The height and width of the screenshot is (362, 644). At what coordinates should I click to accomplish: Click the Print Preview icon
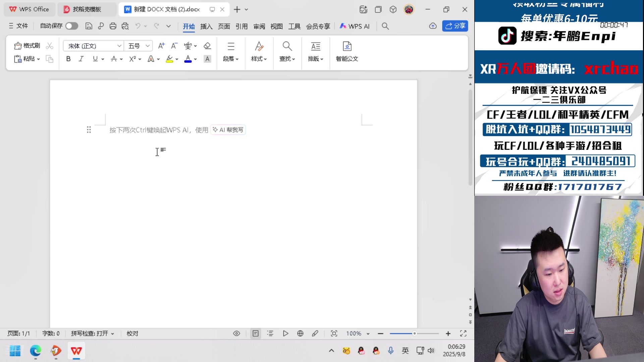point(125,26)
